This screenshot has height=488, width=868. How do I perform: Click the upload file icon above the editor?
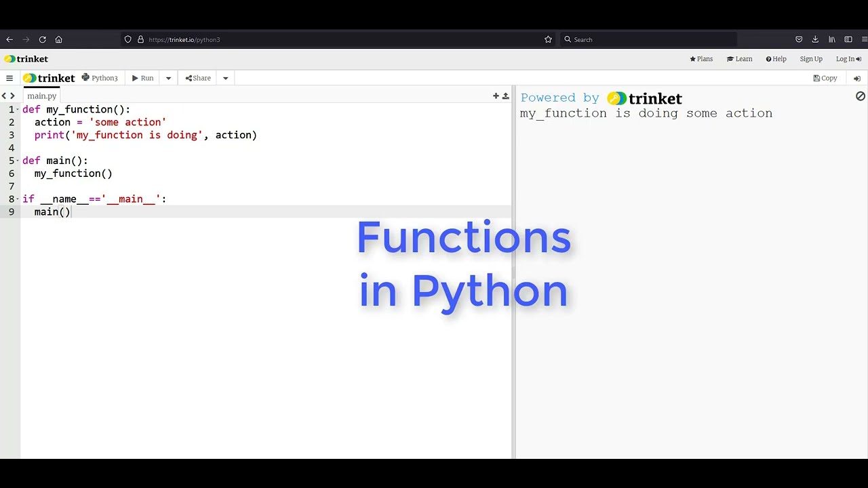click(x=505, y=96)
